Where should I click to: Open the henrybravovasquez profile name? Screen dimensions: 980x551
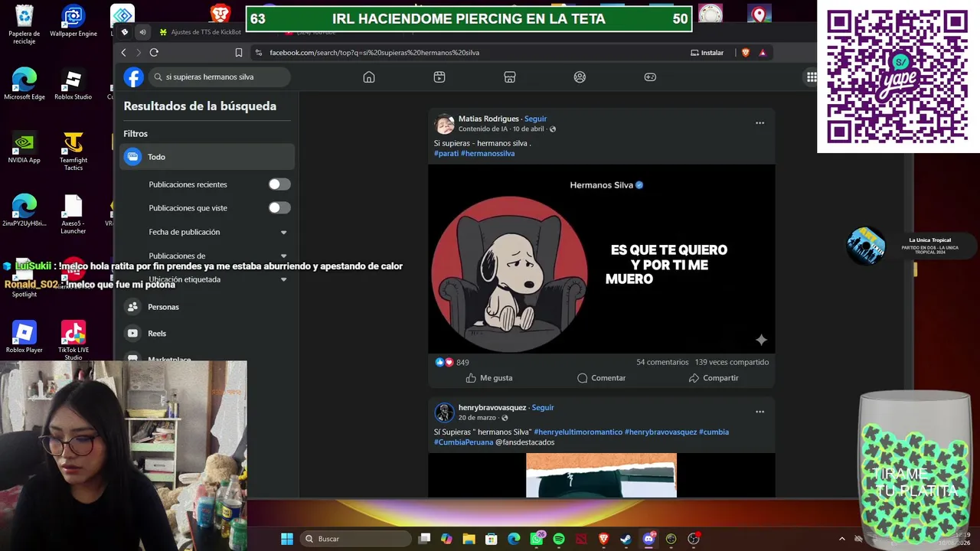point(492,408)
